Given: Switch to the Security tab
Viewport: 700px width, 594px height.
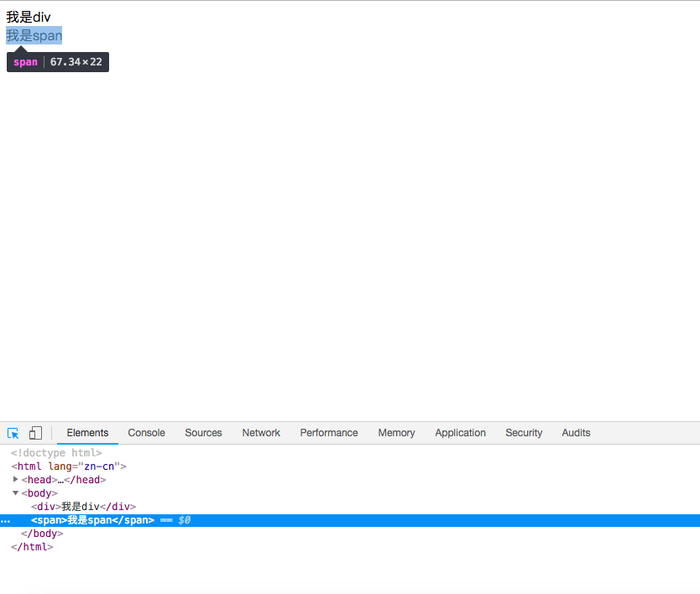Looking at the screenshot, I should pyautogui.click(x=524, y=433).
